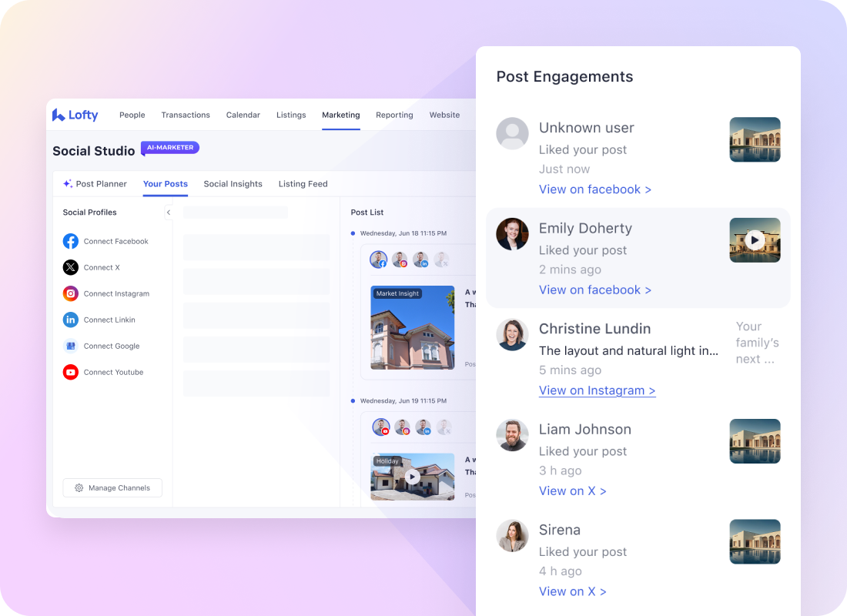The height and width of the screenshot is (616, 847).
Task: Click the Wednesday, Jun 18 timeline marker
Action: coord(353,233)
